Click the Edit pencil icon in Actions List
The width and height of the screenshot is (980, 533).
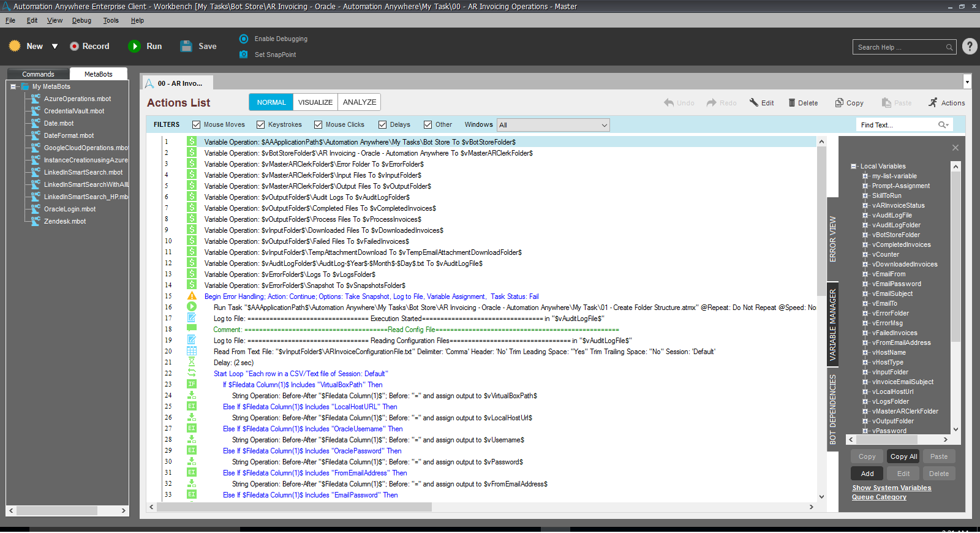point(754,103)
